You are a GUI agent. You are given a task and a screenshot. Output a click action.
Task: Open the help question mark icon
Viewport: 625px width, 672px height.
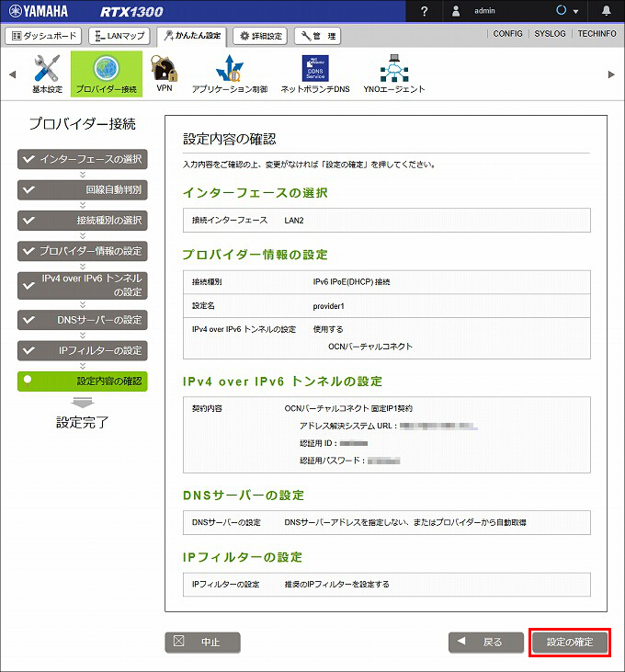click(424, 11)
